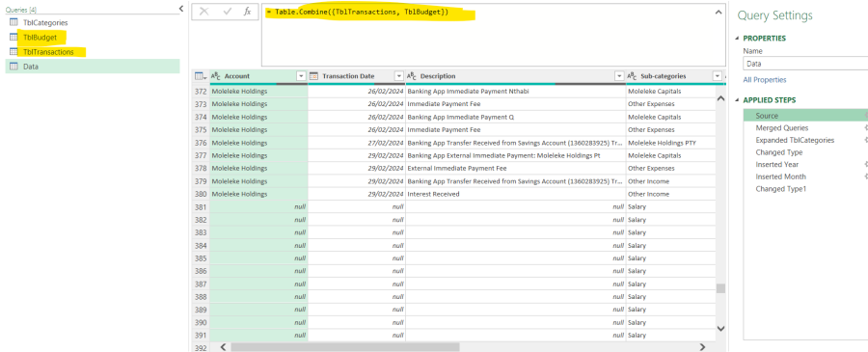Select the Account column header

(258, 76)
